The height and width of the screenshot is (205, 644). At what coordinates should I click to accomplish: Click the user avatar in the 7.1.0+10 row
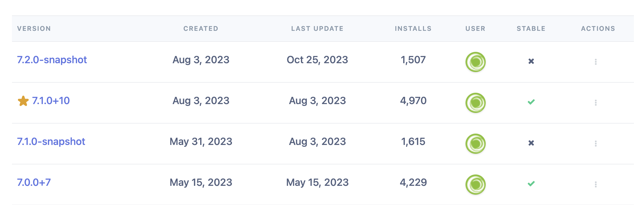pos(475,103)
